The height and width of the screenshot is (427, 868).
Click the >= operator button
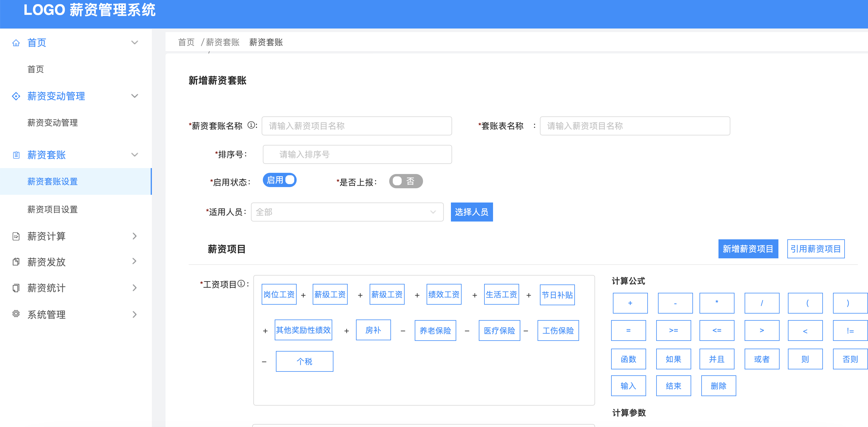[674, 330]
